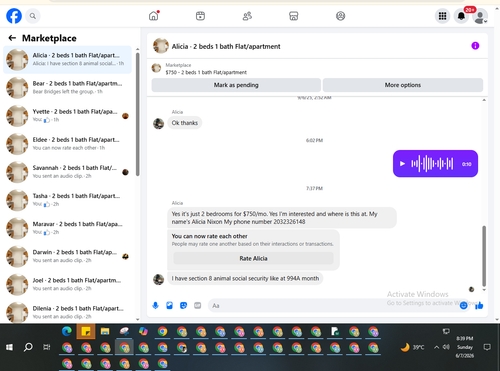Select the Eldee conversation
This screenshot has width=500, height=371.
point(67,144)
